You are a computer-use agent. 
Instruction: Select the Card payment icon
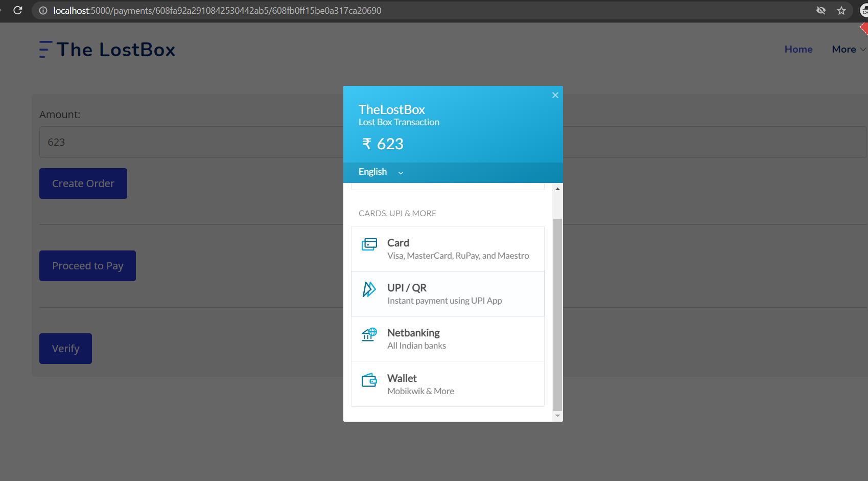tap(369, 244)
